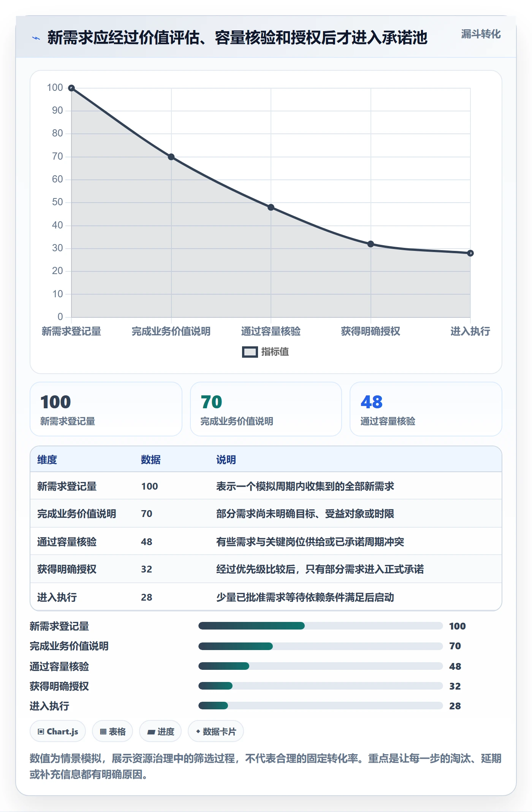
Task: Click the 数据 column header
Action: pos(151,460)
